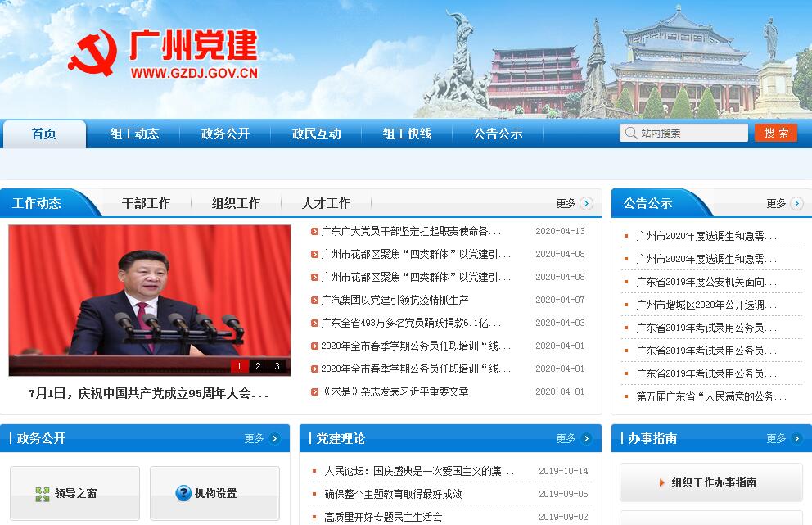Click the magnifier icon in search box
The image size is (812, 525).
click(630, 133)
